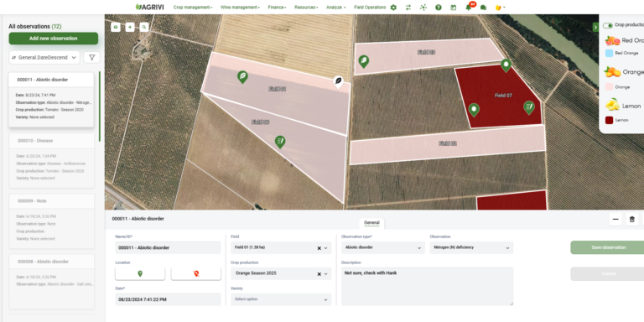The height and width of the screenshot is (322, 644).
Task: Open the chat messages icon
Action: pos(483,8)
